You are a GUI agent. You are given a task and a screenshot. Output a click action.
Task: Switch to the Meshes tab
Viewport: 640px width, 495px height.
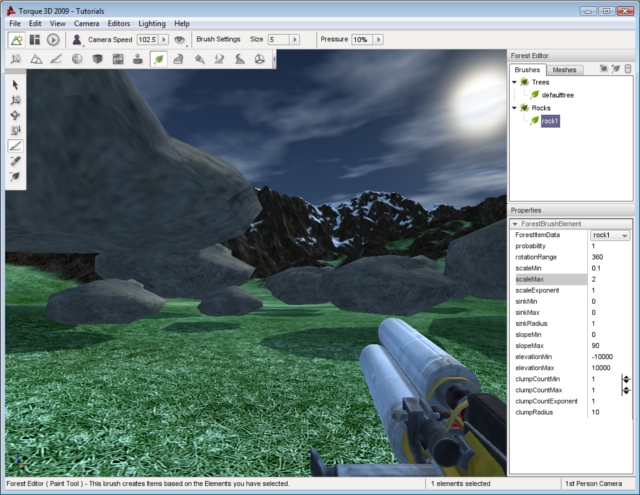[x=564, y=70]
